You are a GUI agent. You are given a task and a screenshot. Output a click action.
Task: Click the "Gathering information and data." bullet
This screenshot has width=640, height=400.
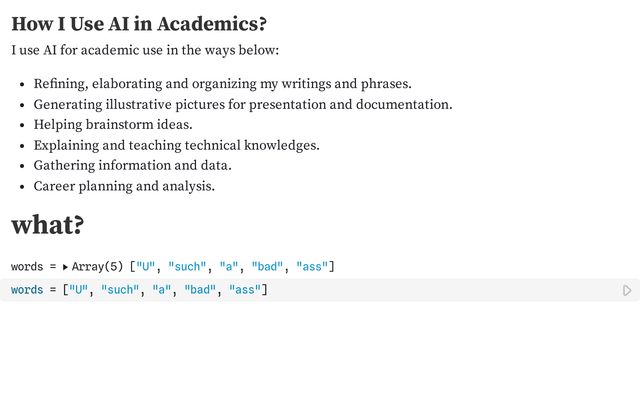[x=132, y=165]
